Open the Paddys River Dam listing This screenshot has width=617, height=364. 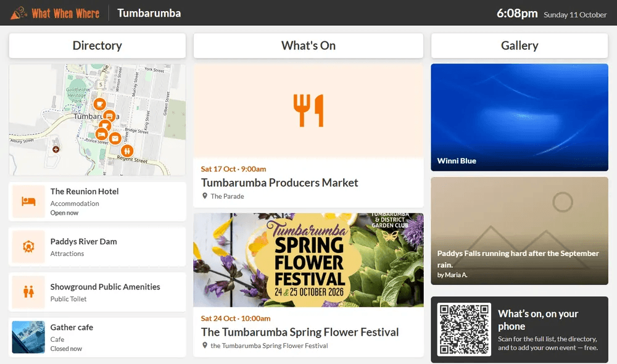coord(97,247)
